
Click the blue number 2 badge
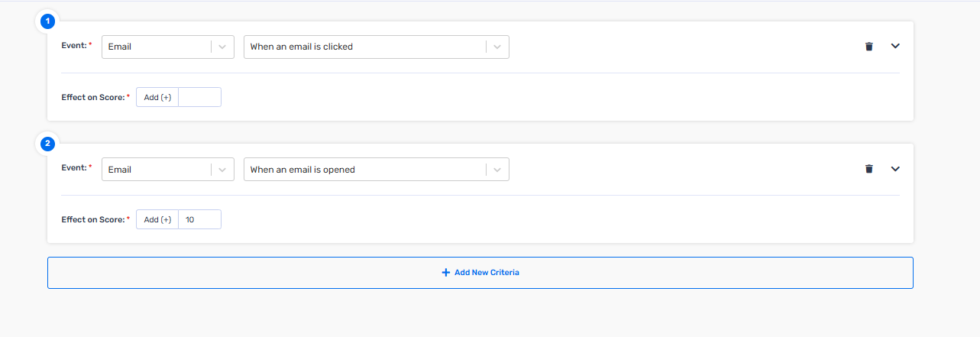point(47,144)
